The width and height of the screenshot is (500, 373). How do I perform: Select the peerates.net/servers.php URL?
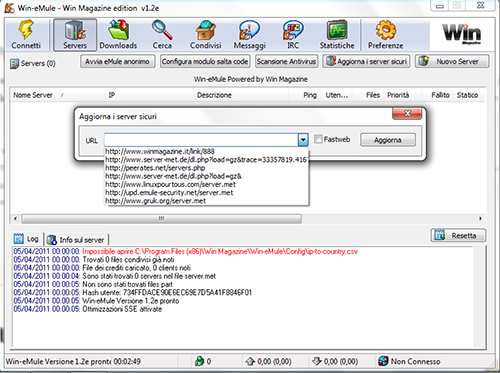(x=207, y=168)
